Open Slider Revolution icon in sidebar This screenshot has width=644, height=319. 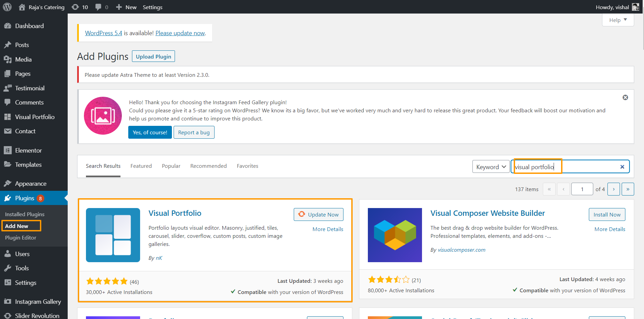[7, 316]
